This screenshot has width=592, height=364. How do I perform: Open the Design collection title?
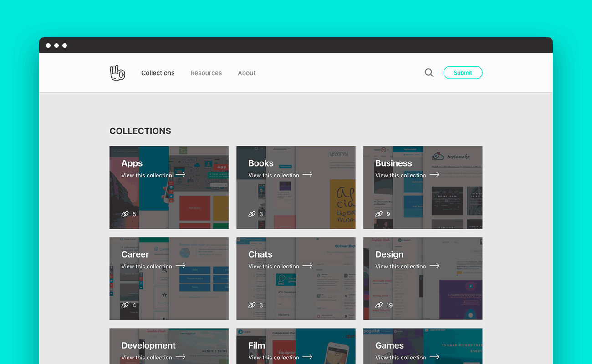click(x=389, y=254)
